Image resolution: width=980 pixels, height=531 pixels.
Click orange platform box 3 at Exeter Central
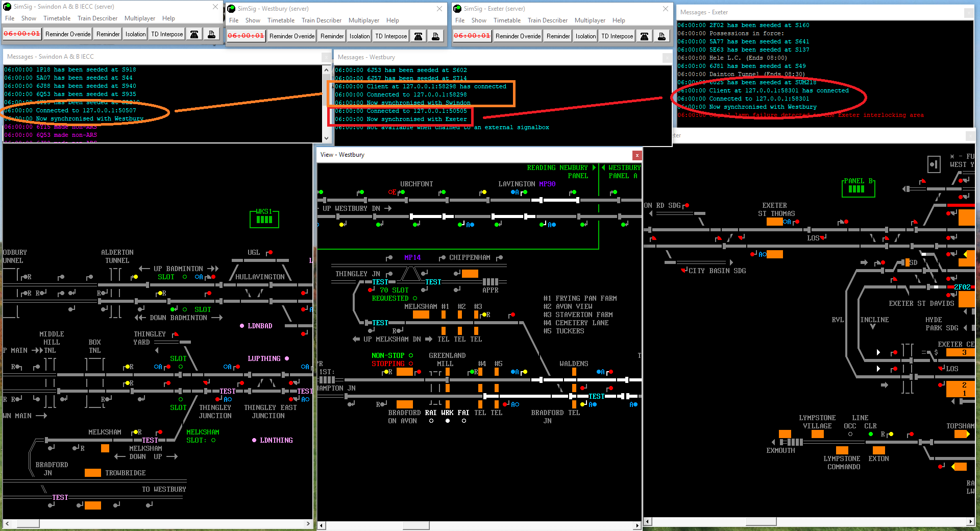[960, 352]
